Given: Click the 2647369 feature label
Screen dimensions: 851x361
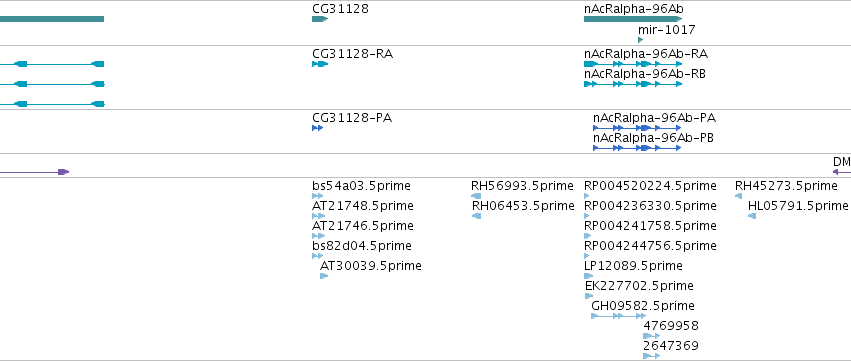Looking at the screenshot, I should point(671,346).
